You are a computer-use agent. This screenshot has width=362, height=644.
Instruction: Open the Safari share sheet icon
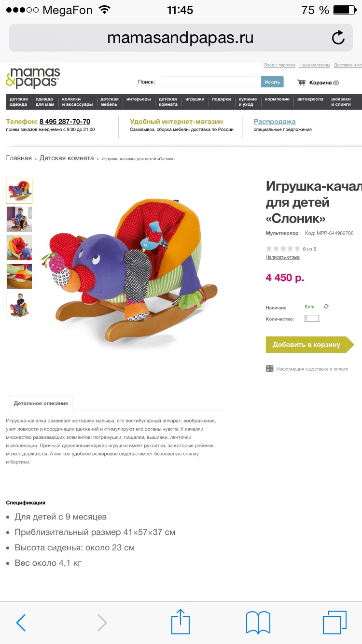click(181, 621)
